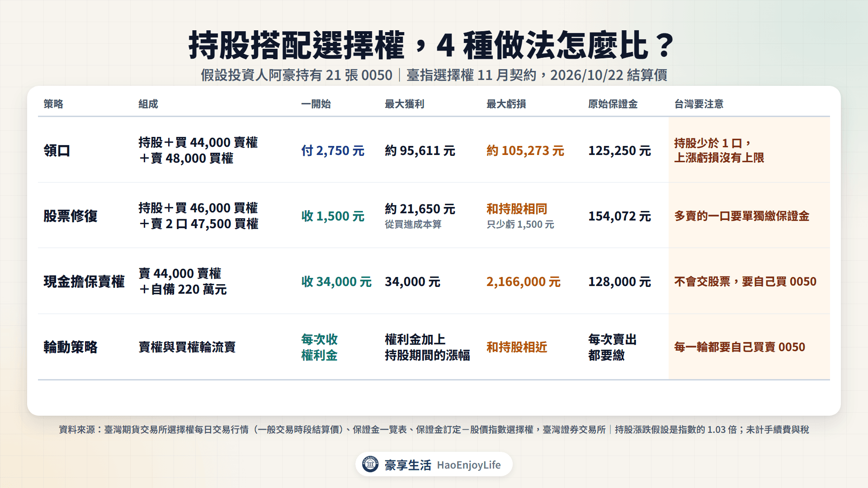Click the subtitle about 阿豪持有 21 張 0050
This screenshot has width=868, height=488.
pyautogui.click(x=434, y=75)
